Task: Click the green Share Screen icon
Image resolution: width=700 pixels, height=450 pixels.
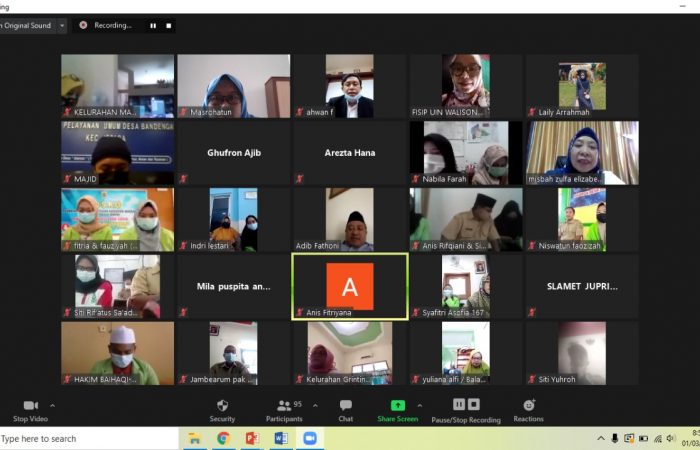Action: tap(398, 405)
